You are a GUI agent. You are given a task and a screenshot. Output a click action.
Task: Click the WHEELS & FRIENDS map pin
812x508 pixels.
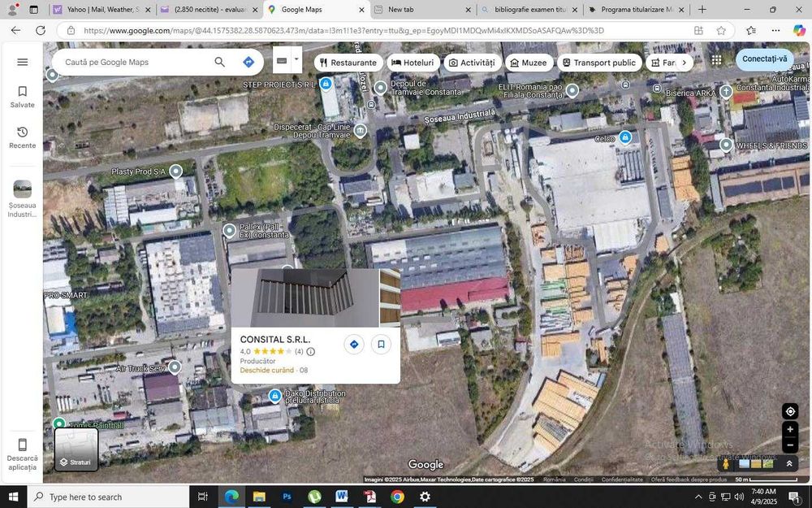(727, 145)
